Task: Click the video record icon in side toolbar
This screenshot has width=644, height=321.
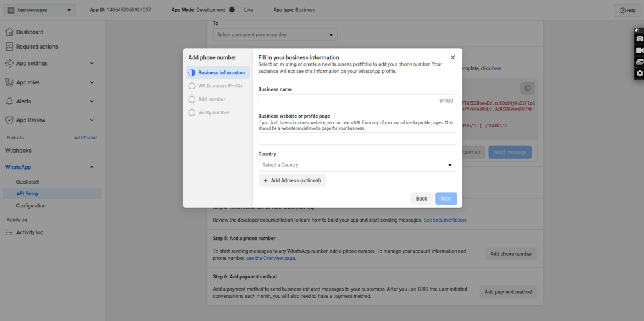Action: 639,51
